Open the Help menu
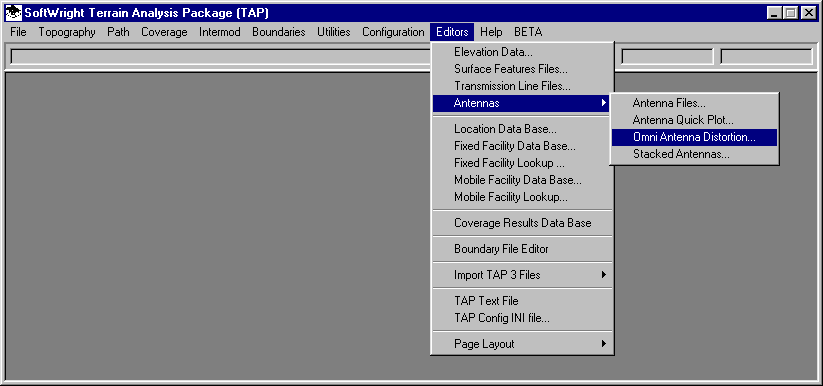 pyautogui.click(x=491, y=32)
